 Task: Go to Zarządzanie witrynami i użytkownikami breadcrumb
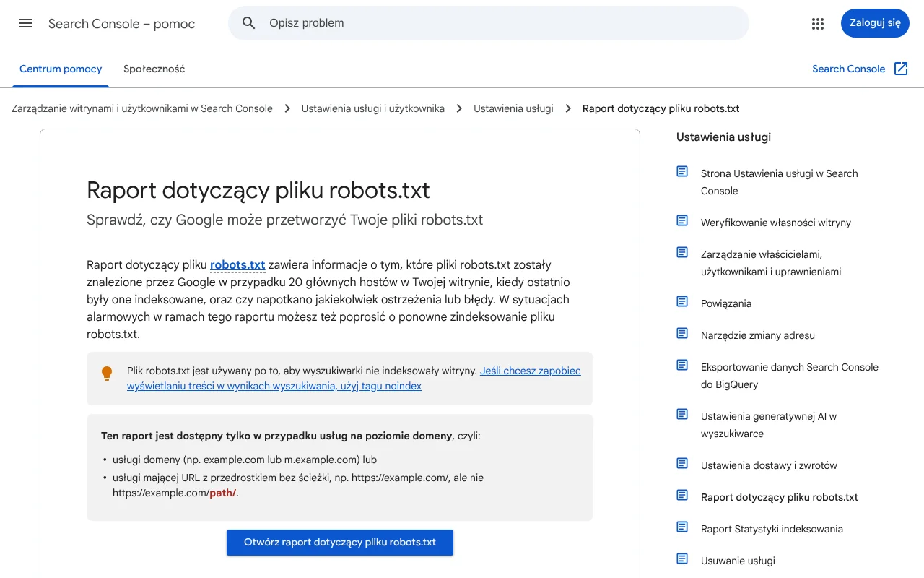coord(142,108)
